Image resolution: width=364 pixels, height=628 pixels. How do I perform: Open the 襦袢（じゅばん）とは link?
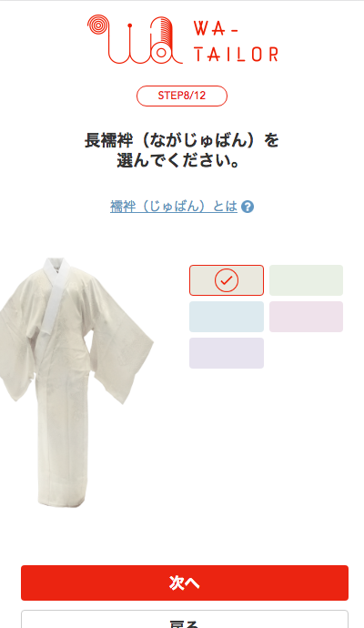click(174, 207)
